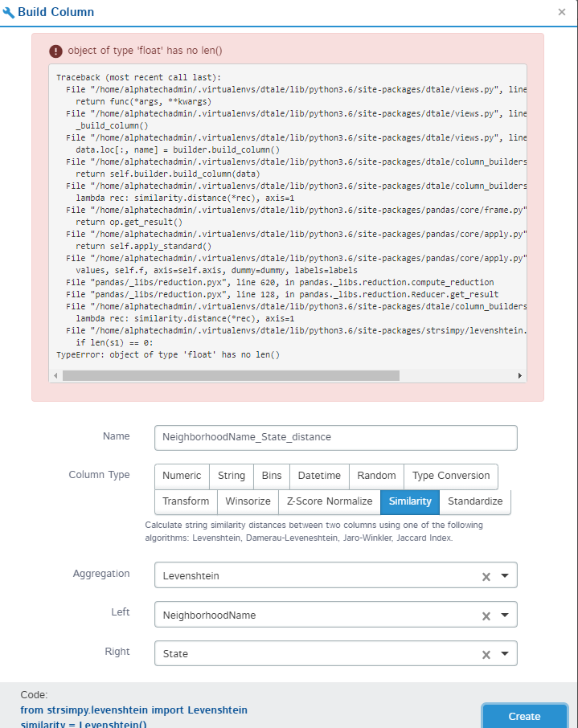
Task: Click the wrench icon beside Build Column
Action: (8, 12)
